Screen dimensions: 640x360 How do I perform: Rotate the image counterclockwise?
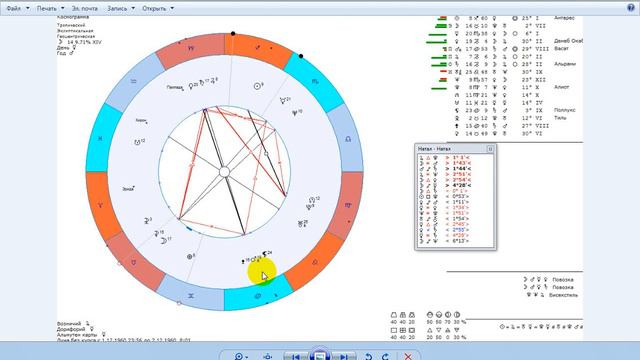368,357
